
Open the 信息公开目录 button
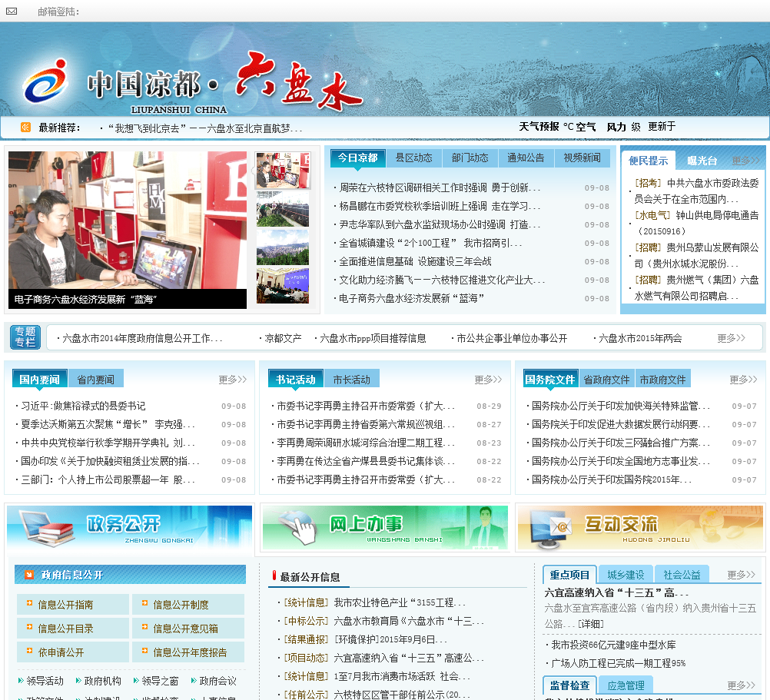[73, 628]
